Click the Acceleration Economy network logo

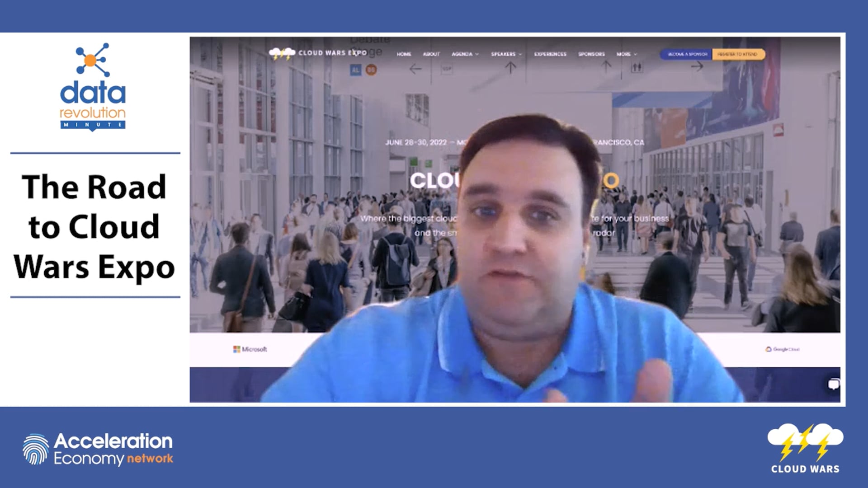(98, 450)
